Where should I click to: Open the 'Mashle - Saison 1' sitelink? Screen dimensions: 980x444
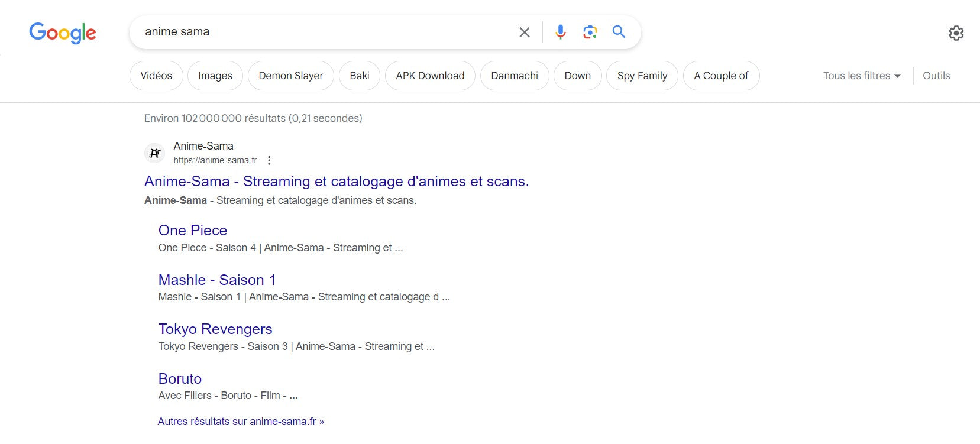tap(217, 280)
